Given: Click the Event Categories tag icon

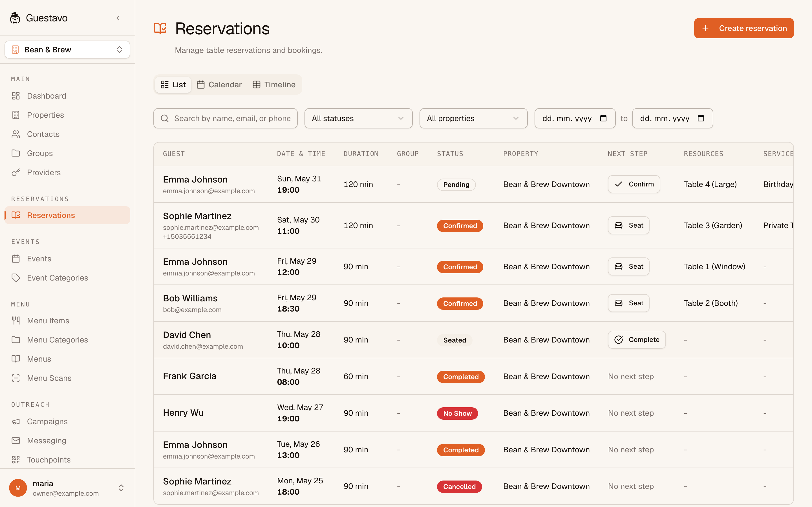Looking at the screenshot, I should click(x=16, y=278).
